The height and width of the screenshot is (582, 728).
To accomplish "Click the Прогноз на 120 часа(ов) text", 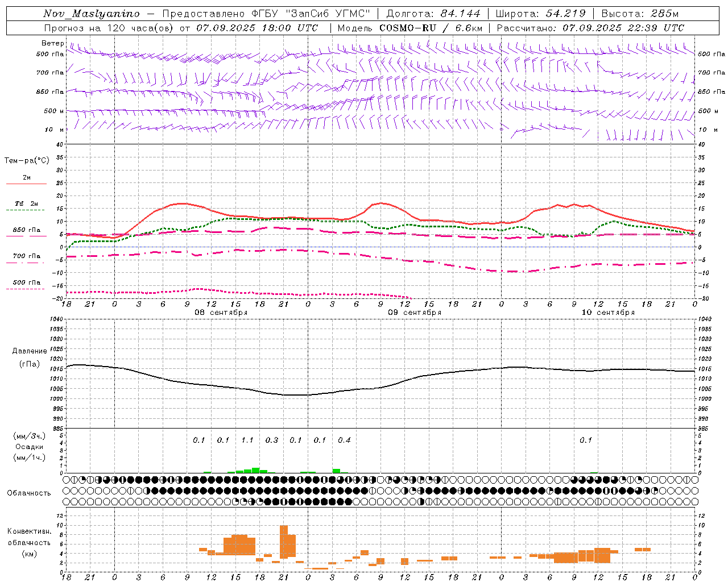I will tap(110, 28).
